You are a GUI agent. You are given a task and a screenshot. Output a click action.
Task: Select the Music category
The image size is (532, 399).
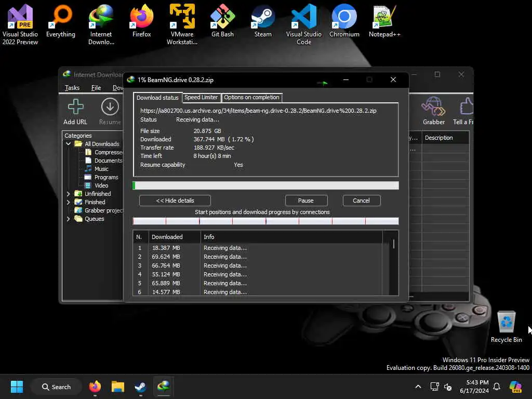pyautogui.click(x=97, y=169)
